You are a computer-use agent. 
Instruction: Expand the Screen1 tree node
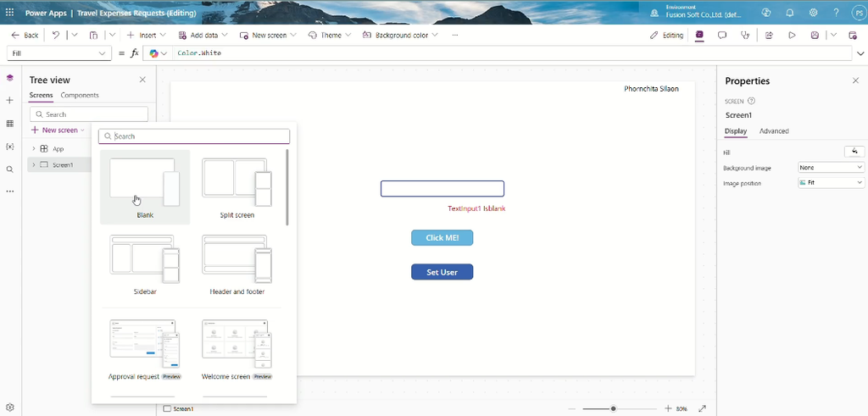[33, 165]
